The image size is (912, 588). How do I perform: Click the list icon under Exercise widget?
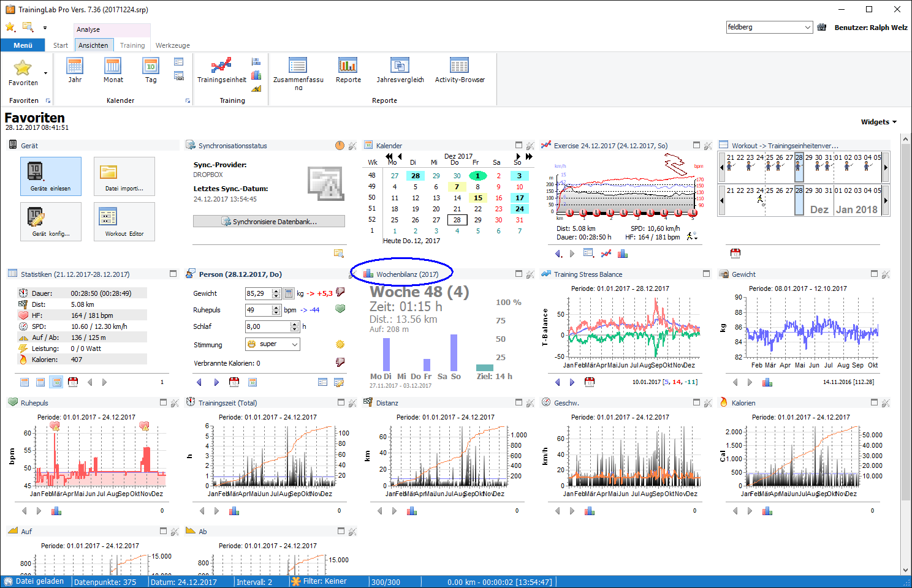coord(588,253)
